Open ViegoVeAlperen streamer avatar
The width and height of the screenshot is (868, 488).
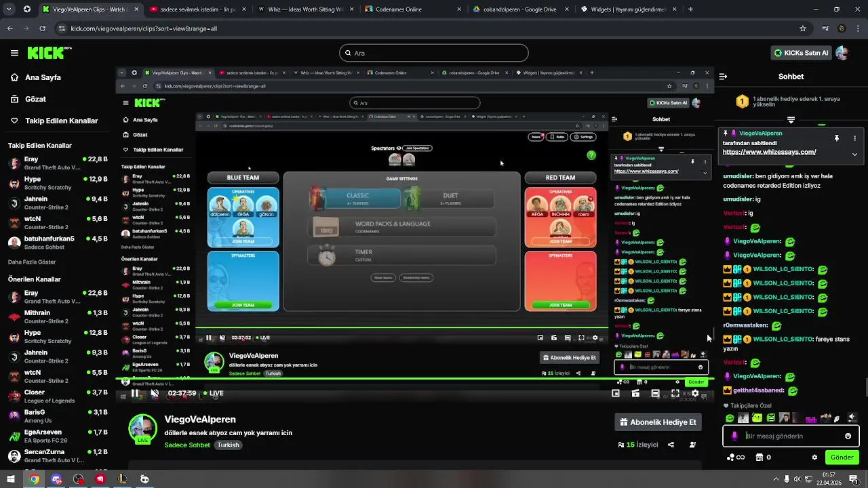click(x=142, y=428)
